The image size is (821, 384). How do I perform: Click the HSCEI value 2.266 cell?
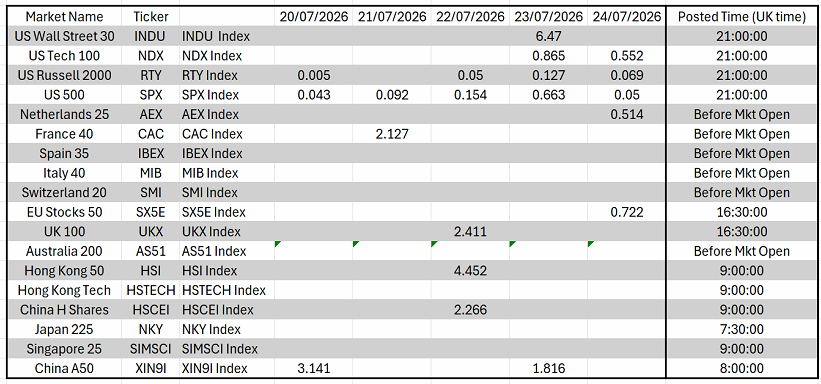(470, 310)
